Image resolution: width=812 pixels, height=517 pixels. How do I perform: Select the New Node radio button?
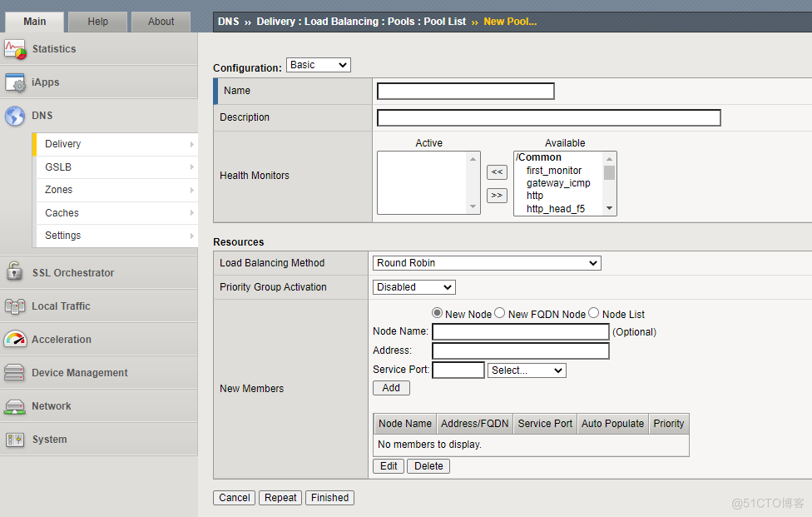tap(437, 313)
